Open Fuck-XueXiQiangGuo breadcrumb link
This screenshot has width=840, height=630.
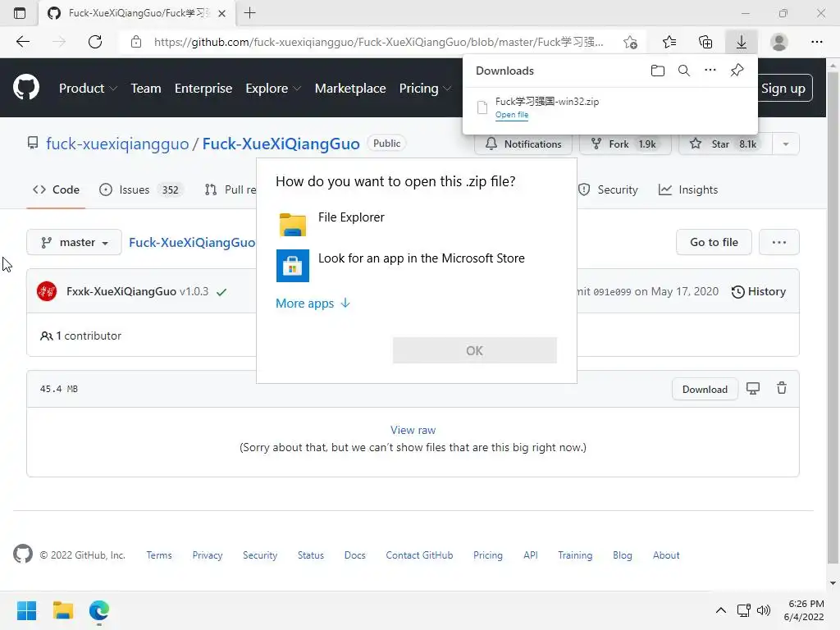(x=192, y=242)
